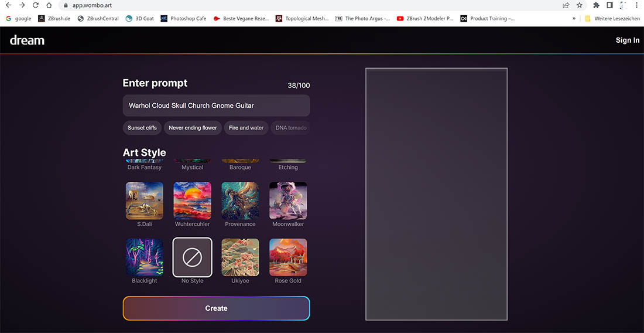644x333 pixels.
Task: Click the share page icon in address bar
Action: (x=566, y=5)
